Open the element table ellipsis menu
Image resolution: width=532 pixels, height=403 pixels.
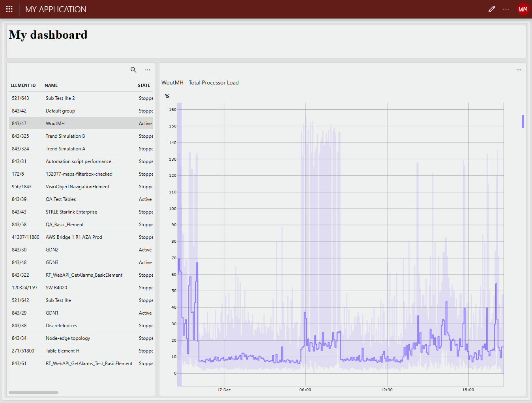point(148,70)
